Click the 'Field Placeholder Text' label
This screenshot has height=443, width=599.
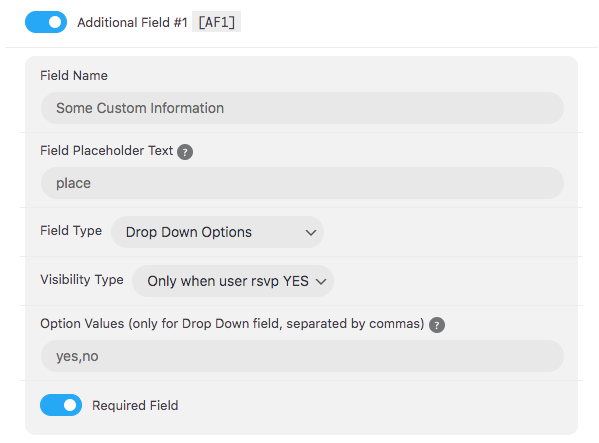pos(107,150)
